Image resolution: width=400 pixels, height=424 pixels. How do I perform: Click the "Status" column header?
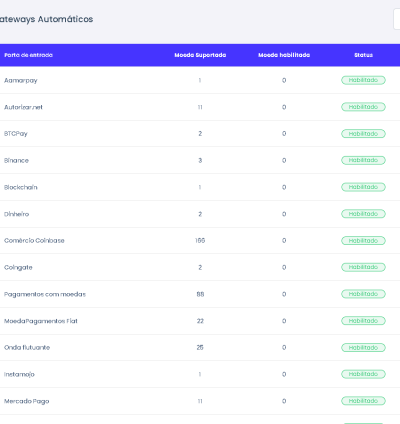363,55
